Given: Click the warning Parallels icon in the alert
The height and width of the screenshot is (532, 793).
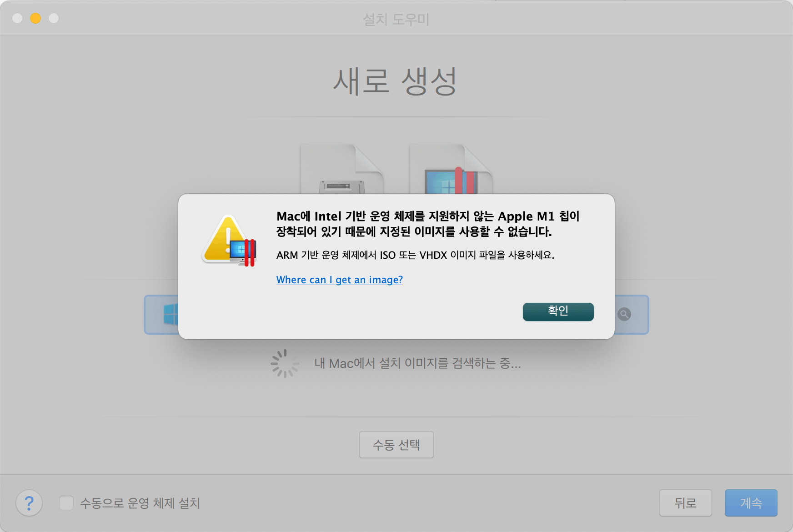Looking at the screenshot, I should pos(230,241).
